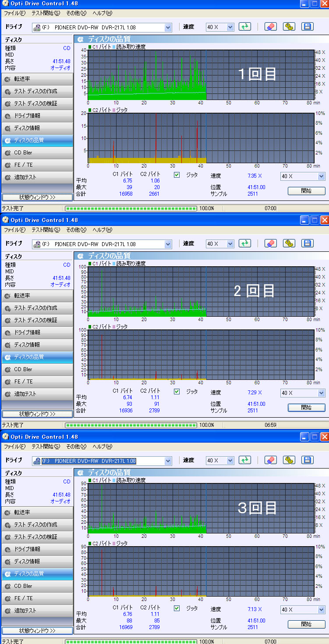The image size is (329, 644).
Task: Open the その他 menu in the 3回目 window
Action: tap(76, 447)
